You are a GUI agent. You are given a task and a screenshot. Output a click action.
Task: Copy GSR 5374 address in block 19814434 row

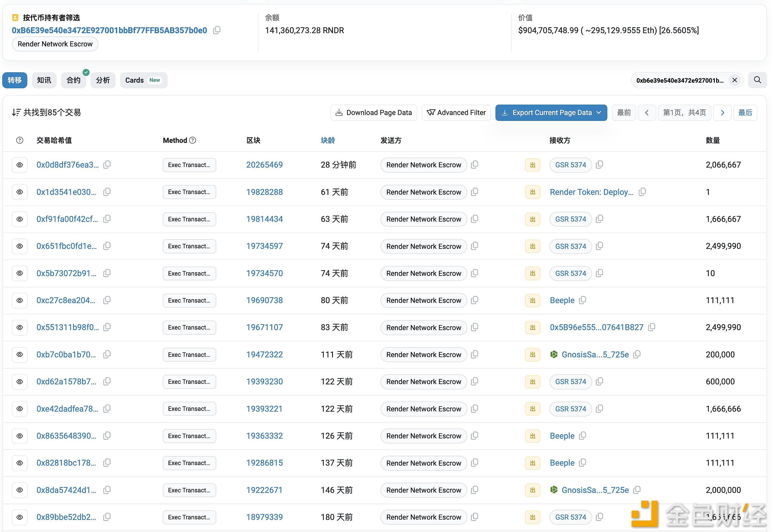[x=599, y=219]
